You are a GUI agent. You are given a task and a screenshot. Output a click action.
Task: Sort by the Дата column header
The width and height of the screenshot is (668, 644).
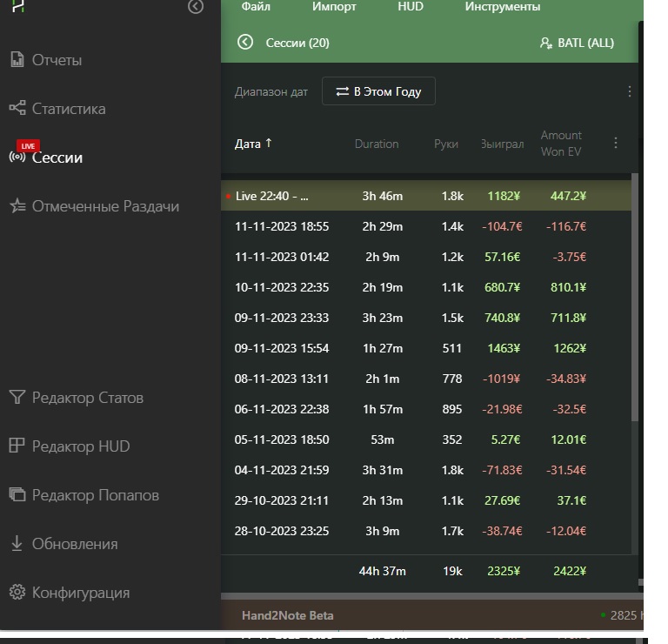[x=253, y=144]
